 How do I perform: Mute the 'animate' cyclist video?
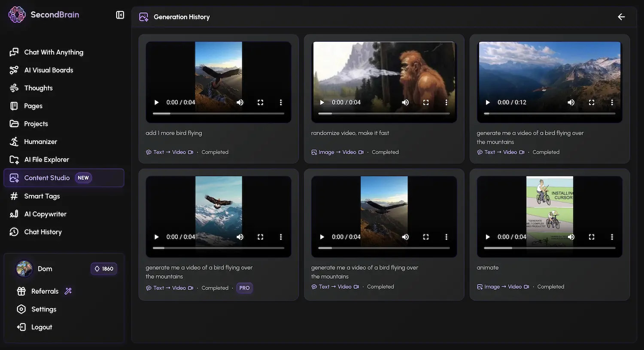tap(571, 237)
